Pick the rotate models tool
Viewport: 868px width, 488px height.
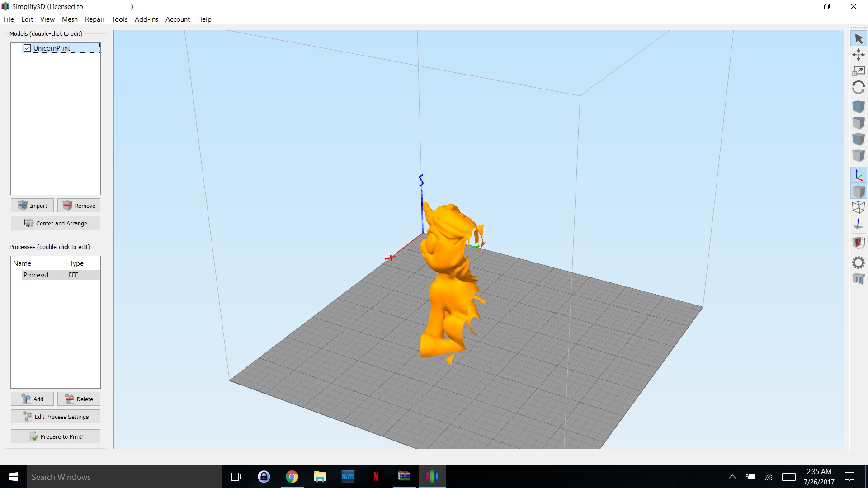pyautogui.click(x=859, y=87)
